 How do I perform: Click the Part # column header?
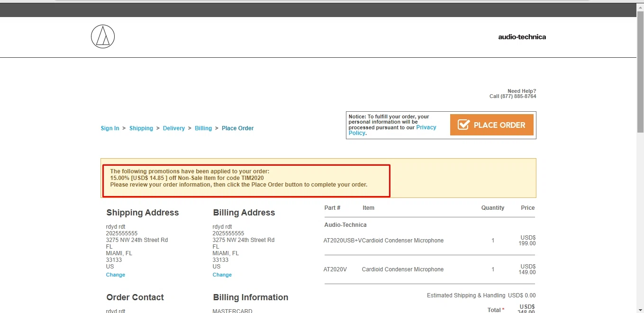coord(332,208)
